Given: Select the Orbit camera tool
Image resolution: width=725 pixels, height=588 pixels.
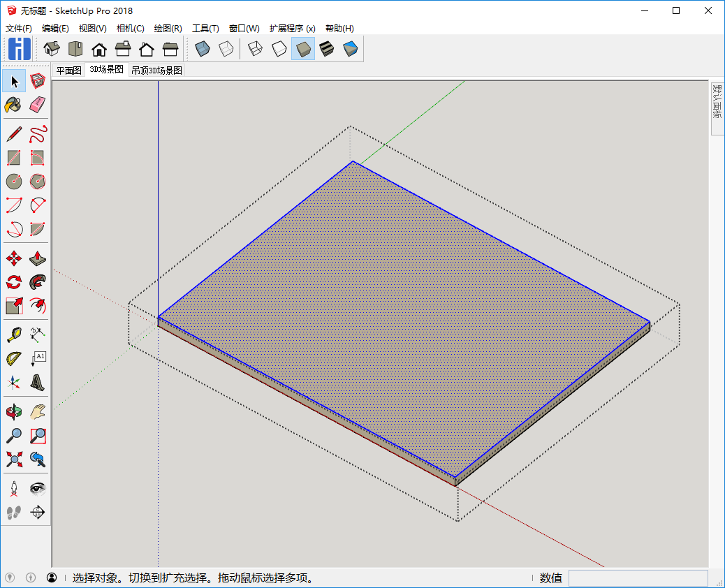Looking at the screenshot, I should tap(14, 411).
